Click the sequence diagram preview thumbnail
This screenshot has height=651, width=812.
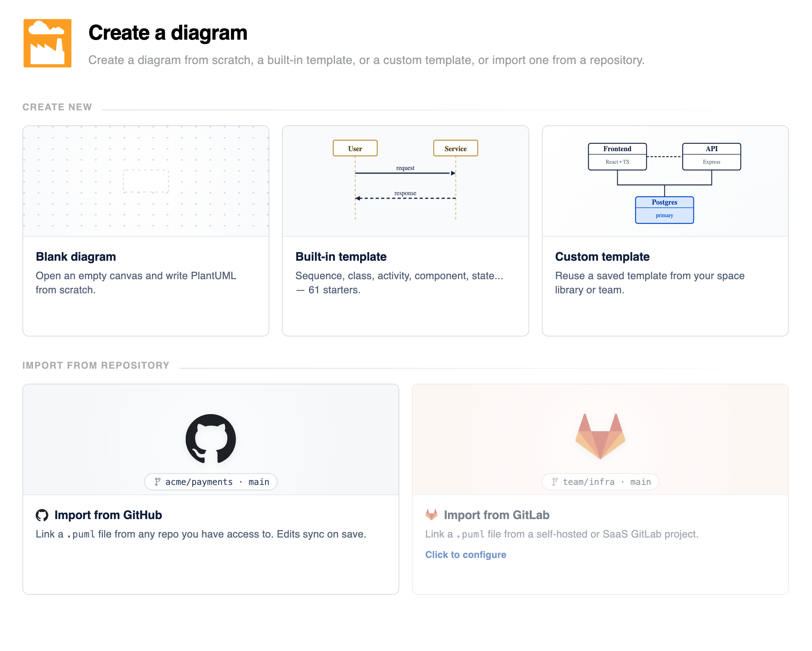tap(406, 181)
